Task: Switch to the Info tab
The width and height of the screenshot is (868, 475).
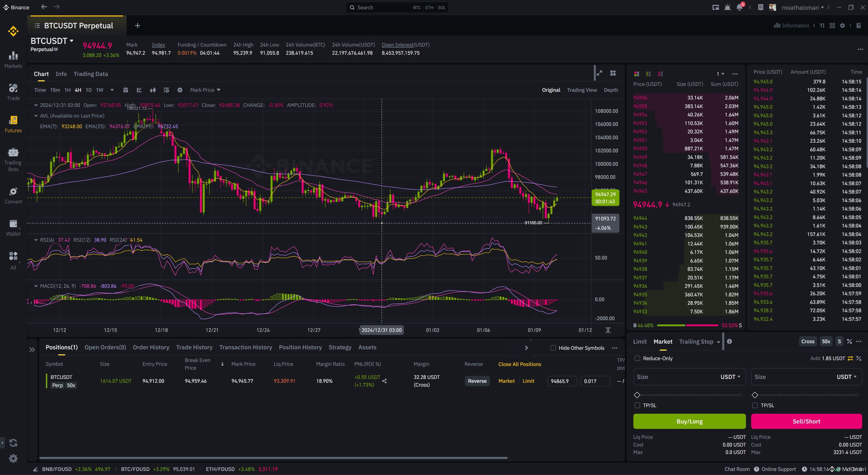Action: [61, 74]
